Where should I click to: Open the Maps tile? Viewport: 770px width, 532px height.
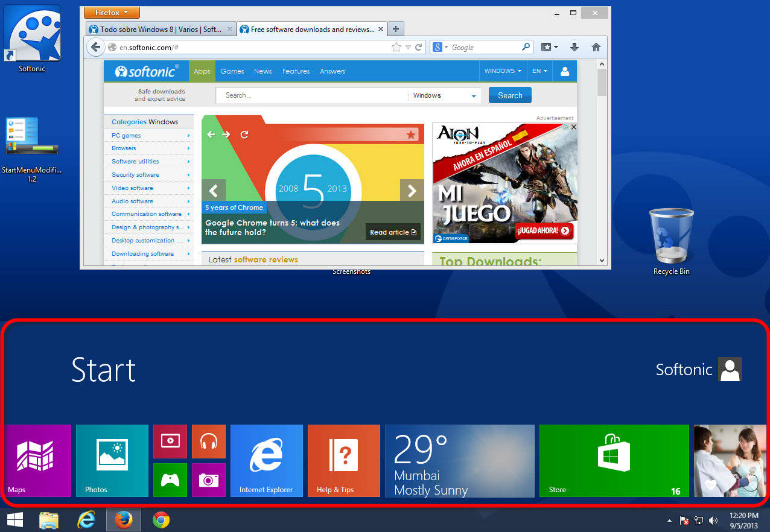pyautogui.click(x=38, y=461)
